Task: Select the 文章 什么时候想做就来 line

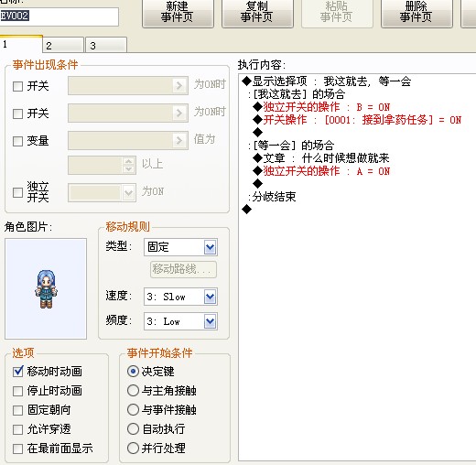Action: click(x=321, y=158)
